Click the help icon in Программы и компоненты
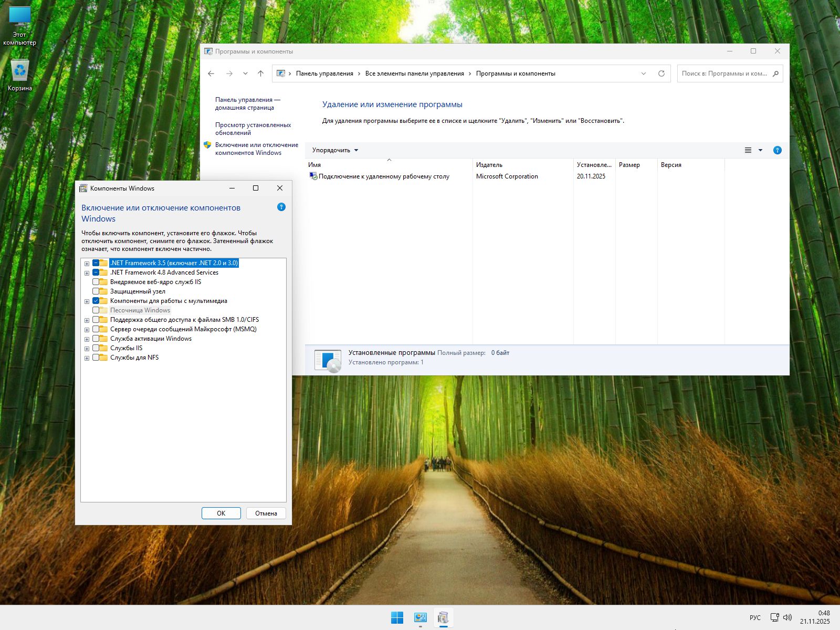This screenshot has height=630, width=840. [x=778, y=150]
